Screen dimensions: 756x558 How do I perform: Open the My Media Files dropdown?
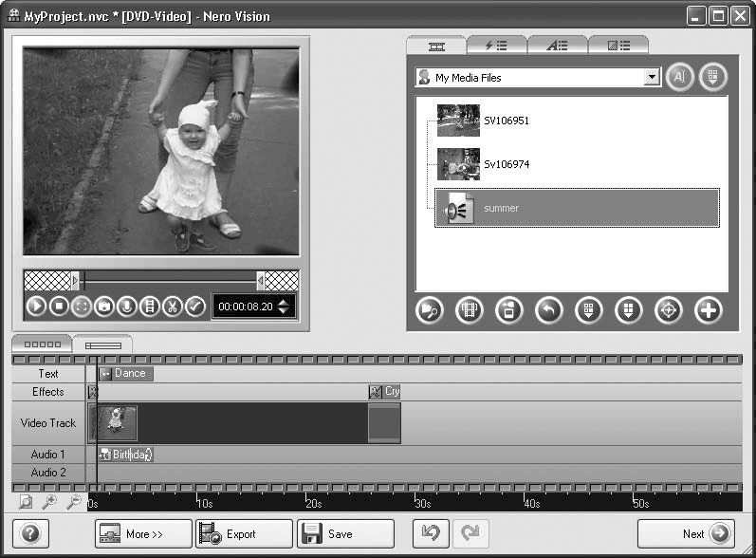point(652,78)
